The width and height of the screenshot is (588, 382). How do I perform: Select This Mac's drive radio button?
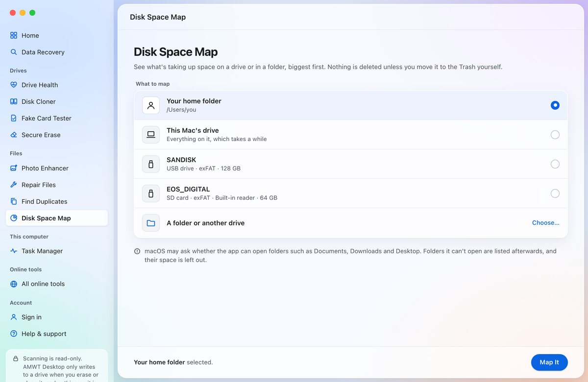(x=555, y=135)
